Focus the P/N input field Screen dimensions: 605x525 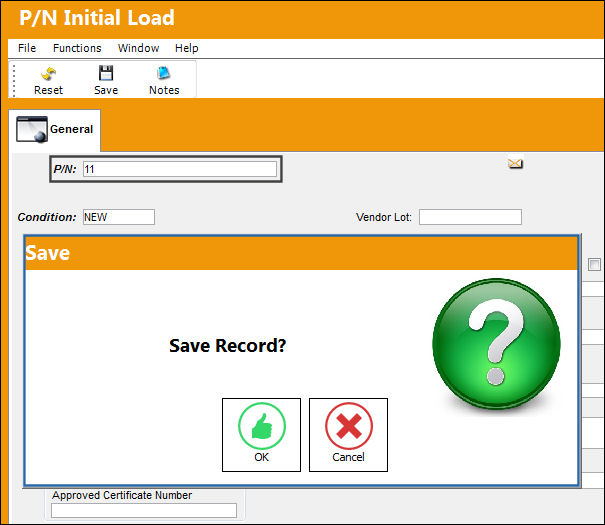(180, 169)
